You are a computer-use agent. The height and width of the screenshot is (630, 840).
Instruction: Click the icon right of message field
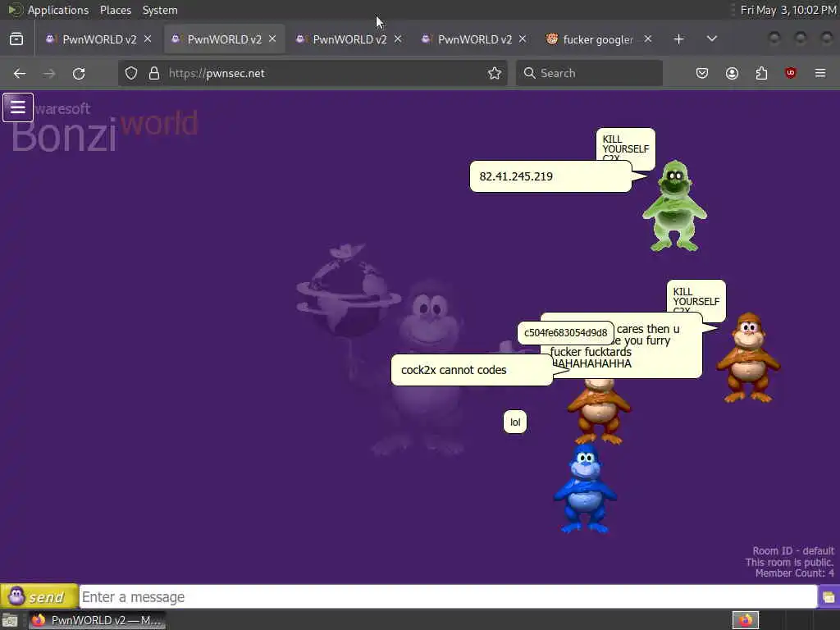[x=829, y=597]
